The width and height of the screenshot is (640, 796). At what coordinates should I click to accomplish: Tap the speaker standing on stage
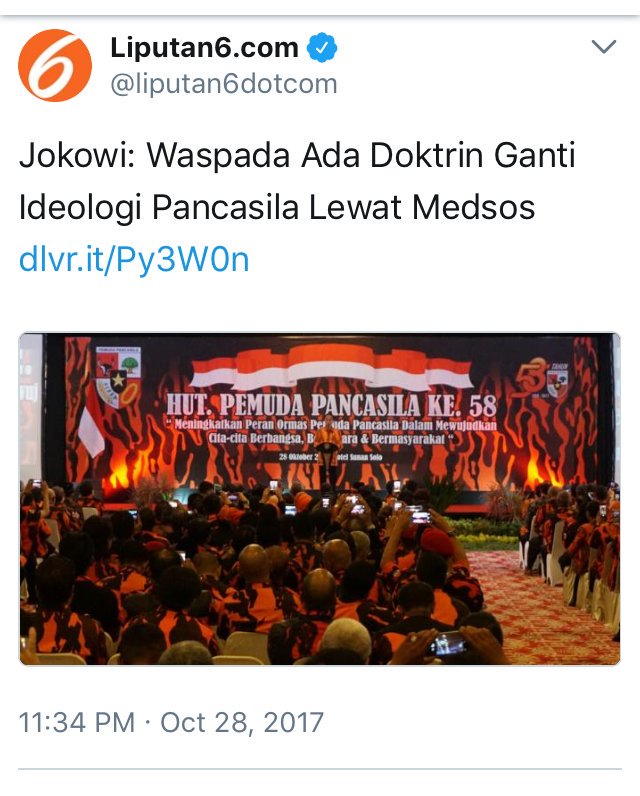pyautogui.click(x=327, y=452)
